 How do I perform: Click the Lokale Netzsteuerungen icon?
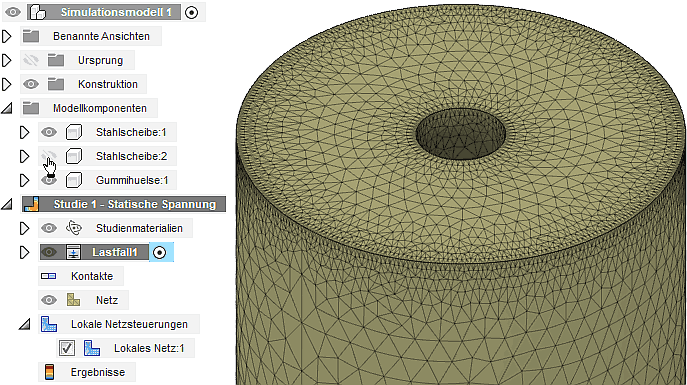point(49,324)
